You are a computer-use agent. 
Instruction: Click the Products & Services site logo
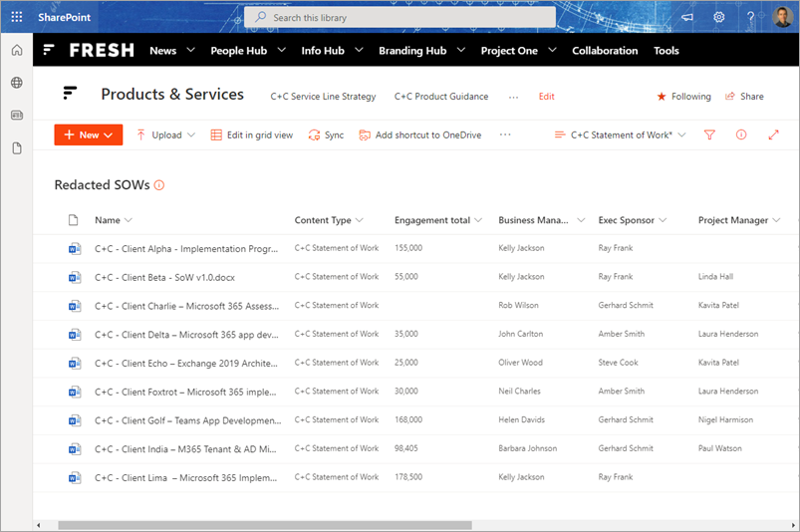pyautogui.click(x=70, y=93)
